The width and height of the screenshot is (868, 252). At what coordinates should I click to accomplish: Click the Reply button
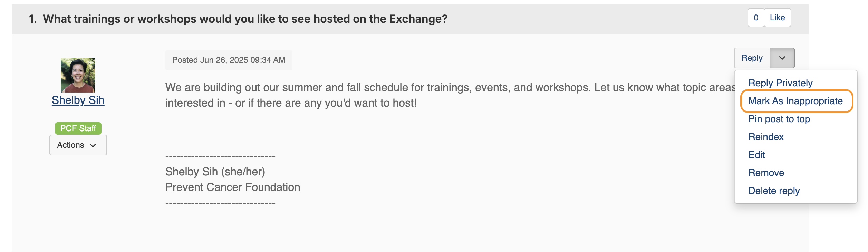[752, 58]
